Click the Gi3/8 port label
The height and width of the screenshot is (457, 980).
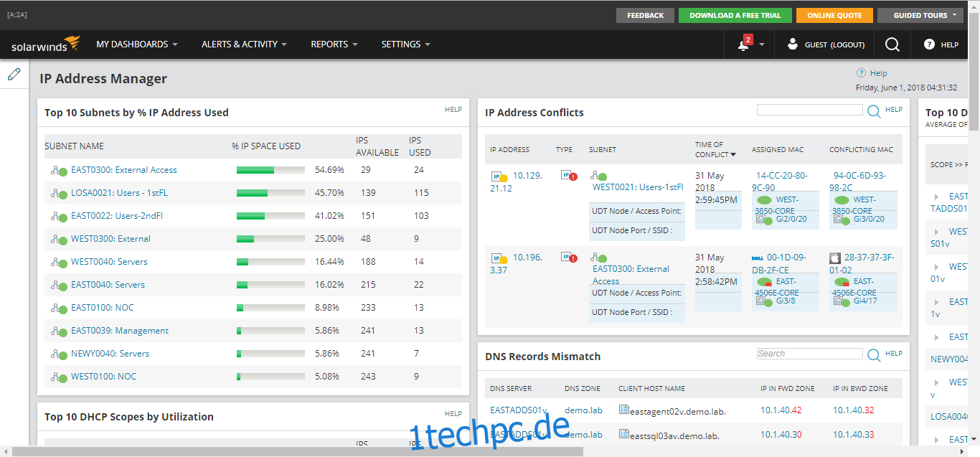tap(786, 301)
